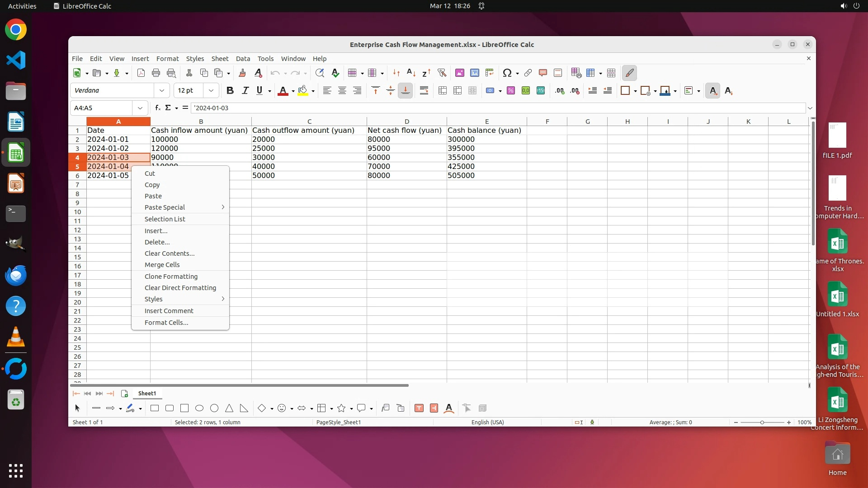Image resolution: width=868 pixels, height=488 pixels.
Task: Click the Insert Special Character omega icon
Action: pyautogui.click(x=507, y=73)
